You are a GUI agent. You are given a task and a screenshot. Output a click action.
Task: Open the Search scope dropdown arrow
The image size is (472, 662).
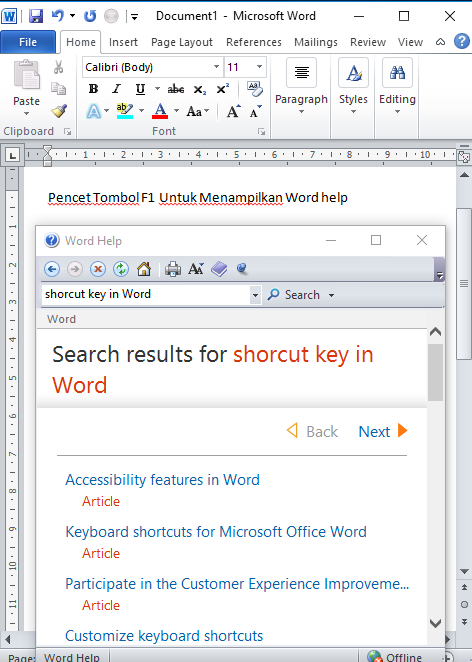click(x=331, y=295)
